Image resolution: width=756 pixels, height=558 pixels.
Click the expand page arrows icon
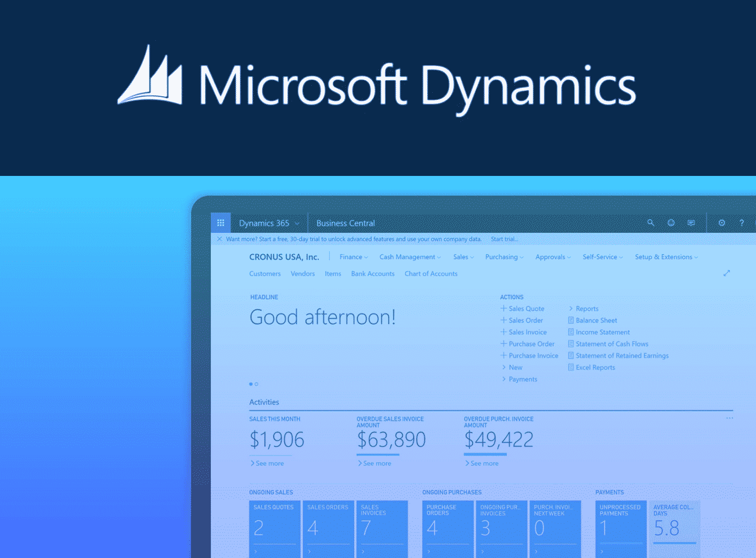tap(726, 273)
